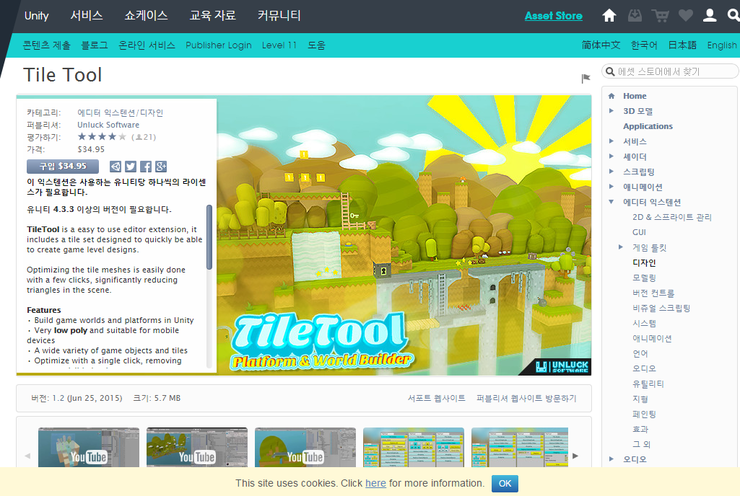Expand the 서비스 category
Screen dimensions: 740x496
[611, 141]
